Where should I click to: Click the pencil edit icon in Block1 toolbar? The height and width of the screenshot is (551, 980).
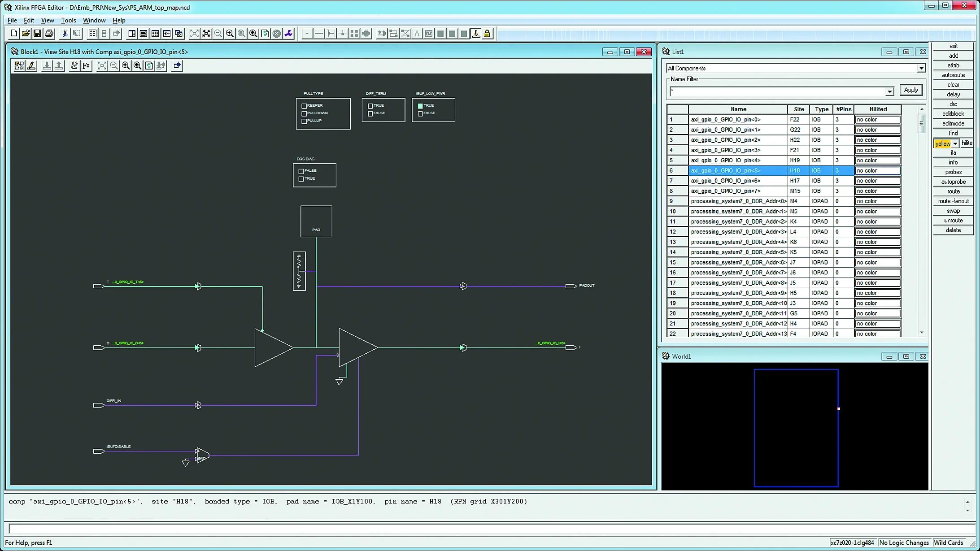pyautogui.click(x=31, y=66)
